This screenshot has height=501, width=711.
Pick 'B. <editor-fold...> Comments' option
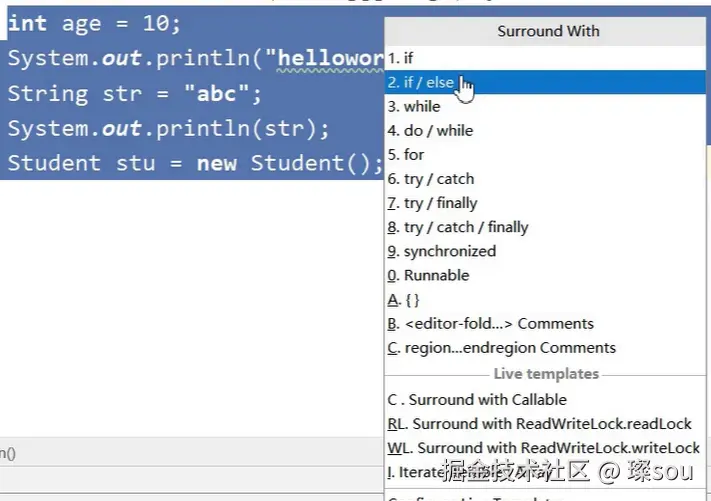coord(545,324)
